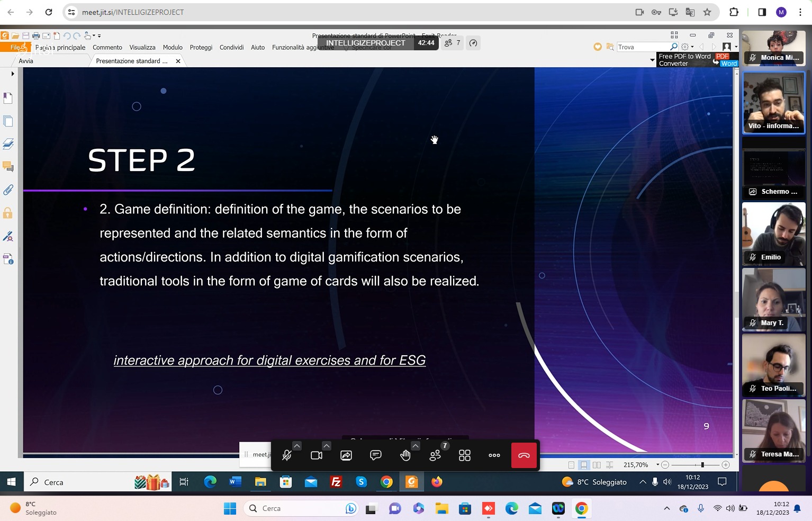Close the Presentazione standard document tab
The width and height of the screenshot is (812, 521).
(178, 61)
